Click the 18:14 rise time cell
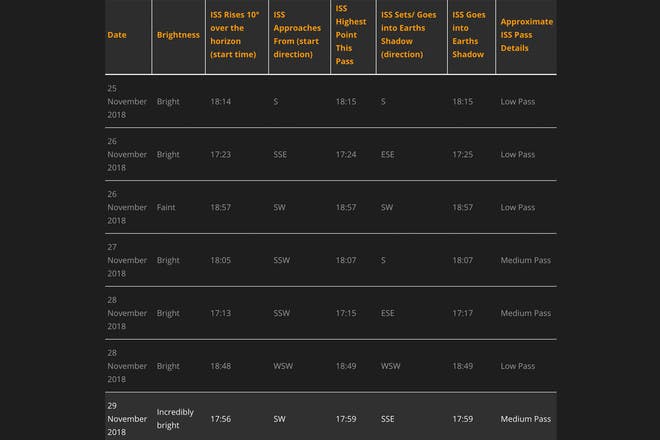This screenshot has height=440, width=660. (x=221, y=102)
